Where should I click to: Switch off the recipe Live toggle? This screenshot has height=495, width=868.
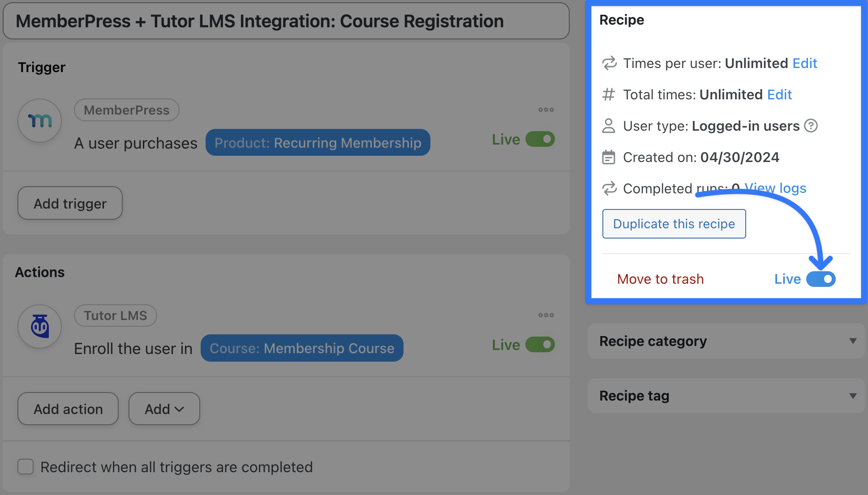point(821,279)
